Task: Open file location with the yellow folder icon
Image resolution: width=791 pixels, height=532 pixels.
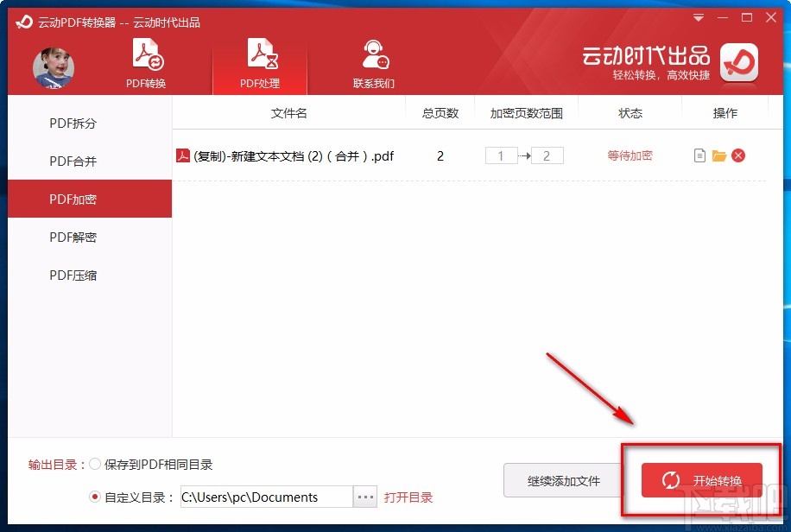Action: [720, 155]
